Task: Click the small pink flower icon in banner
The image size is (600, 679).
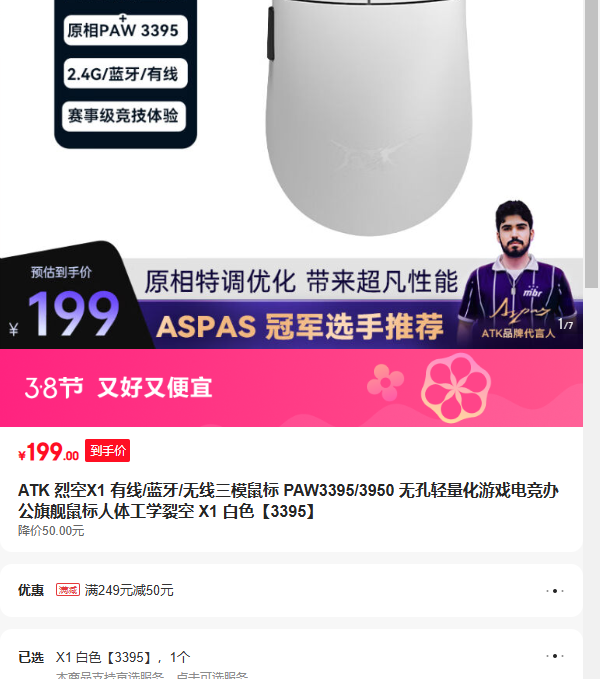Action: click(385, 382)
